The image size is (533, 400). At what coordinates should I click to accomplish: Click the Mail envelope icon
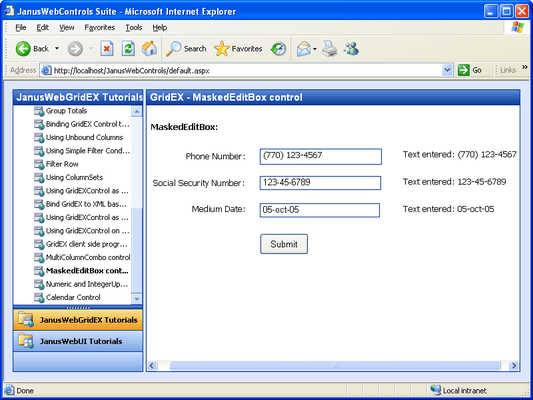[304, 49]
